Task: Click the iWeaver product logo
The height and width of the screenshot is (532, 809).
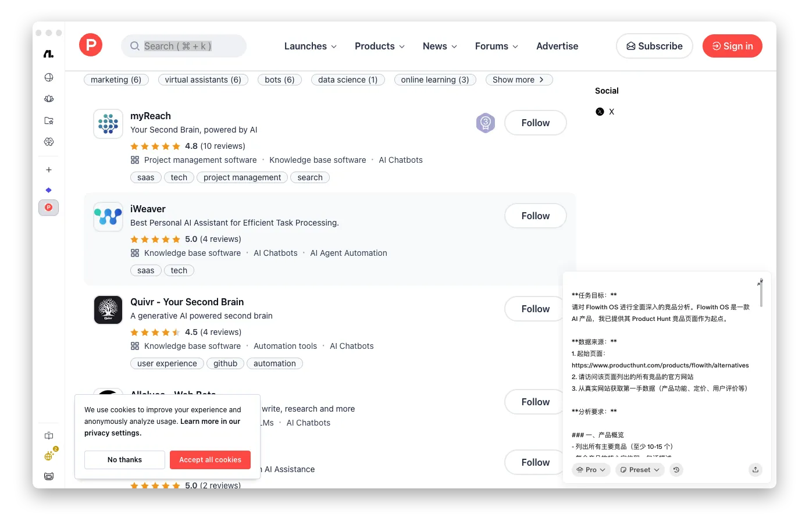Action: [108, 217]
